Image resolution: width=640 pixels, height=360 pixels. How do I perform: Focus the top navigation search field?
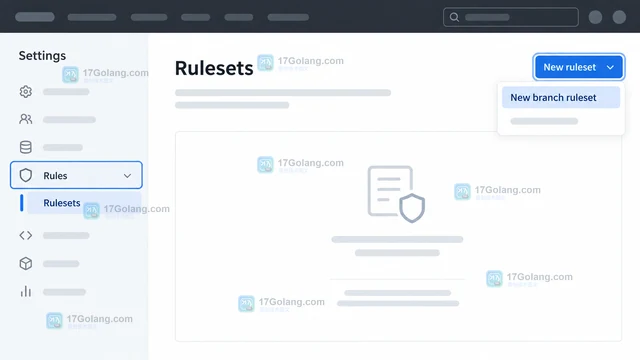pos(511,17)
